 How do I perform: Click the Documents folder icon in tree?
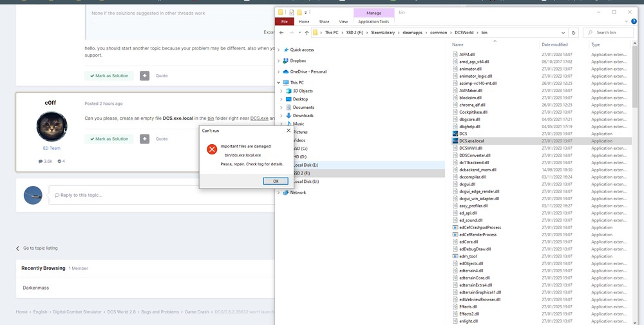click(x=289, y=107)
